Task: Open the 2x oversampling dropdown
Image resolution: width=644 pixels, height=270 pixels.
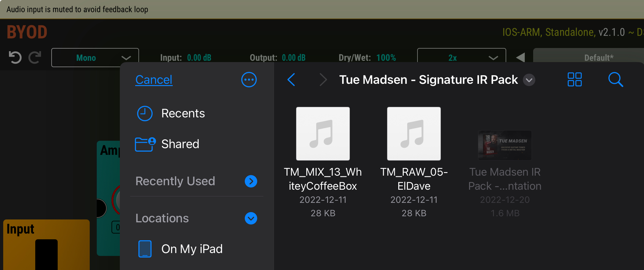Action: click(462, 58)
